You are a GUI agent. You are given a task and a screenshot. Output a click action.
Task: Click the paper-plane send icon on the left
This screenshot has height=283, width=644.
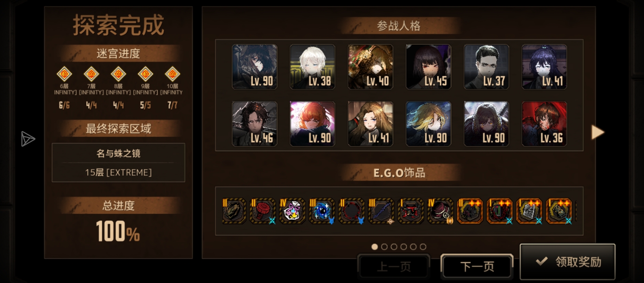[28, 139]
